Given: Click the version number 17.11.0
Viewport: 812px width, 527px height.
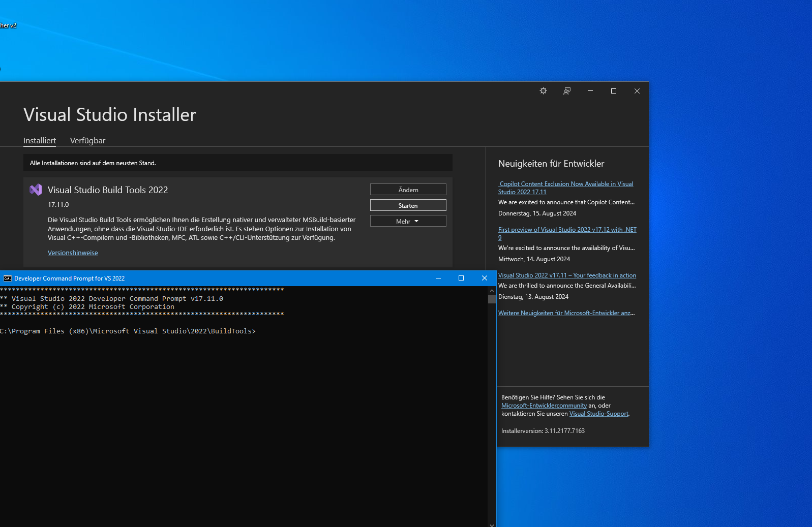Looking at the screenshot, I should (x=58, y=205).
